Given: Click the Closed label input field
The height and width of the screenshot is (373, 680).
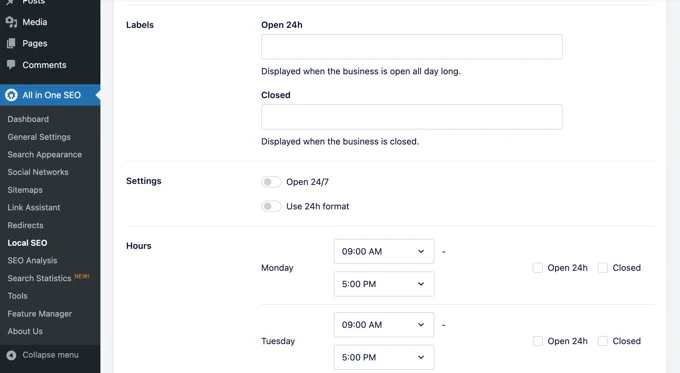Looking at the screenshot, I should click(x=412, y=117).
